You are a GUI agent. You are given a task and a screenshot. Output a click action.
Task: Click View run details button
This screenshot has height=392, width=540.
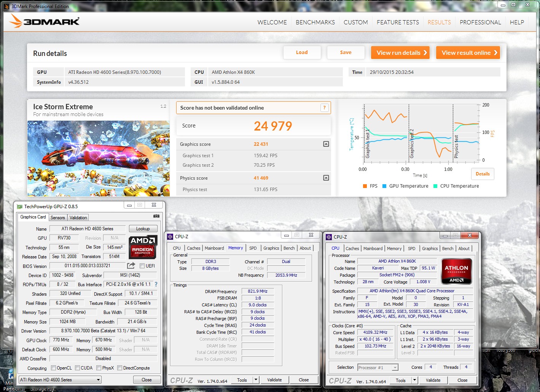click(x=400, y=53)
